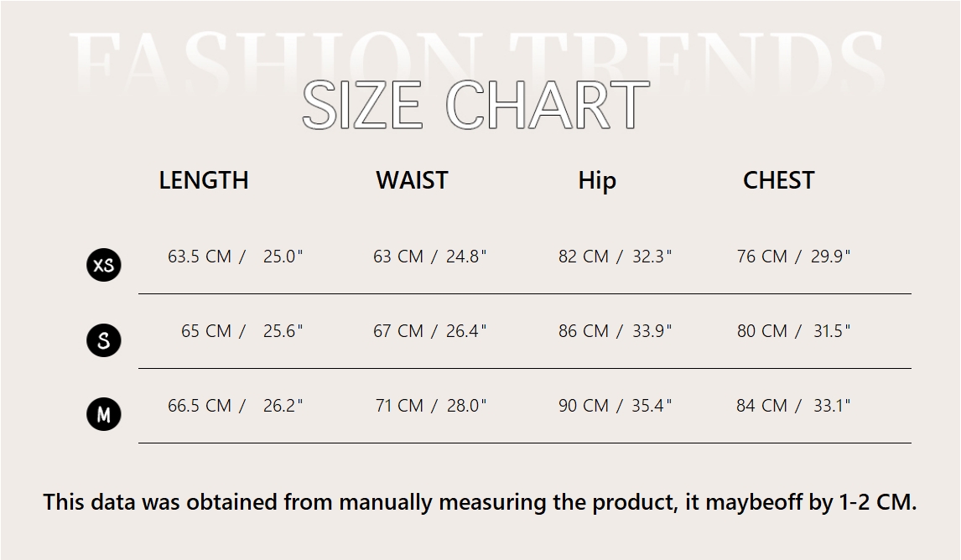This screenshot has width=961, height=560.
Task: Click S waist value 67 CM
Action: pos(397,331)
